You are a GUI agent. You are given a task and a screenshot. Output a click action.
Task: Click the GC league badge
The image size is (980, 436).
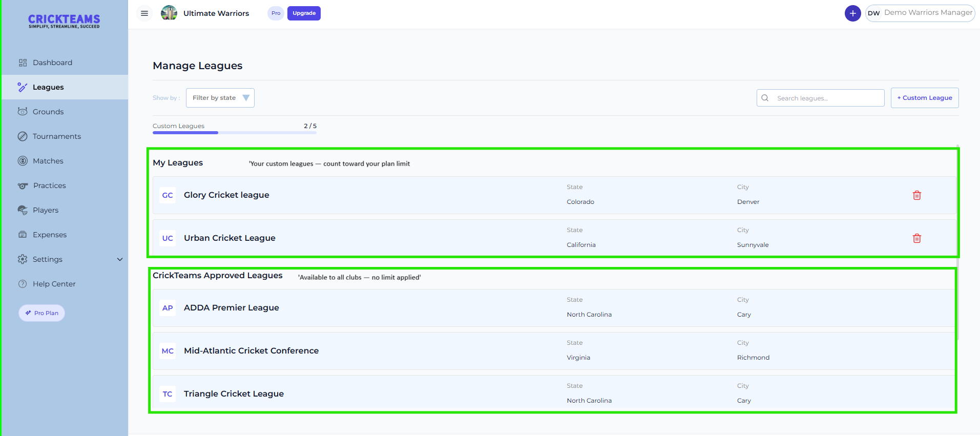tap(168, 195)
